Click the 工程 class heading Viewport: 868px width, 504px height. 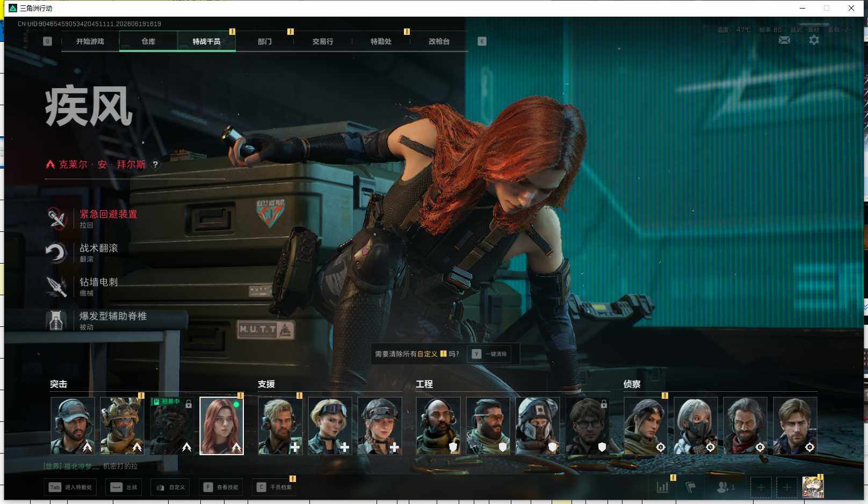[424, 384]
